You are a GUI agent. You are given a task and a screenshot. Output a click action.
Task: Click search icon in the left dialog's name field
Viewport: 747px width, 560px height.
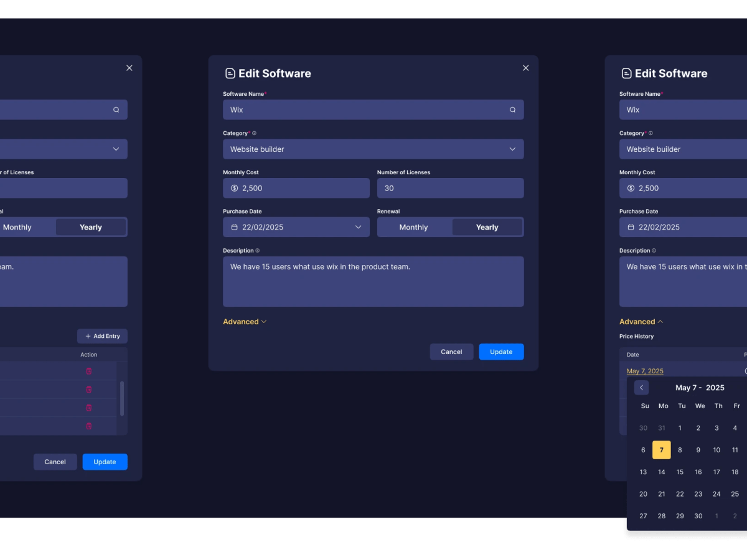(x=116, y=110)
